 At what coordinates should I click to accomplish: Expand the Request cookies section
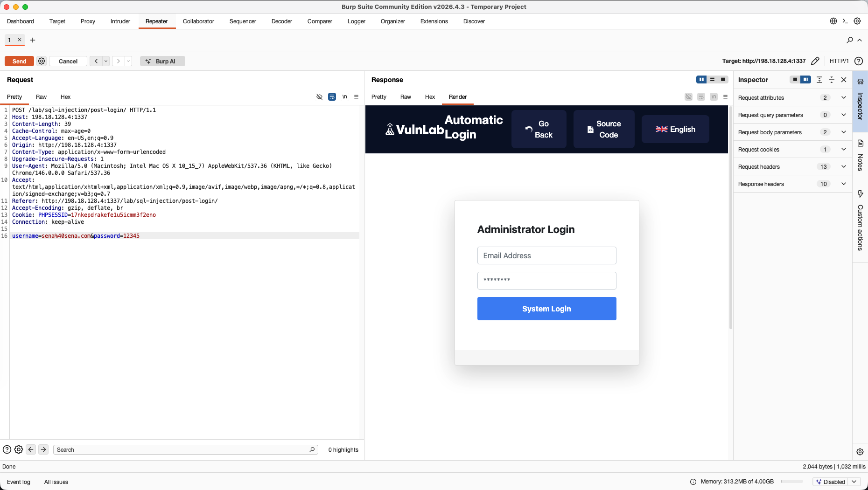point(792,150)
